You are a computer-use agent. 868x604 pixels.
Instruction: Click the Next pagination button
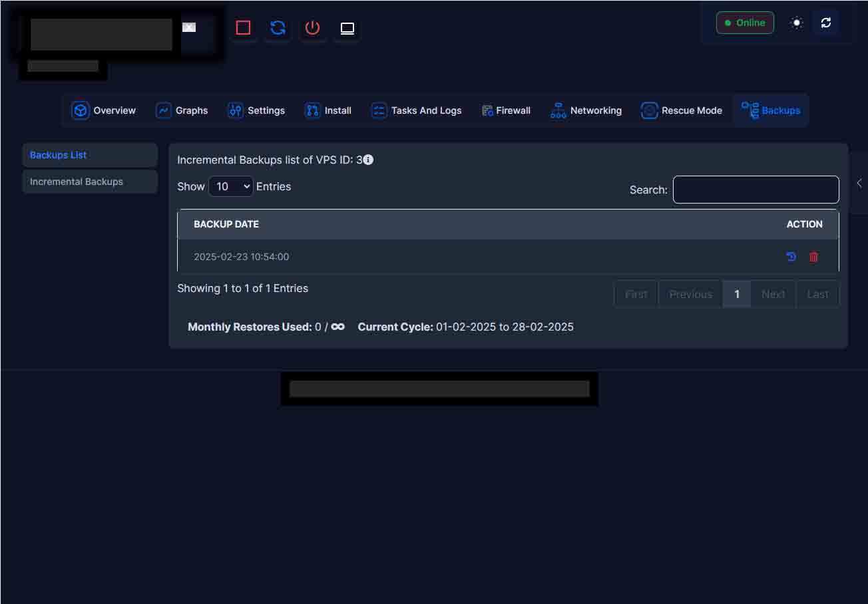(x=773, y=294)
